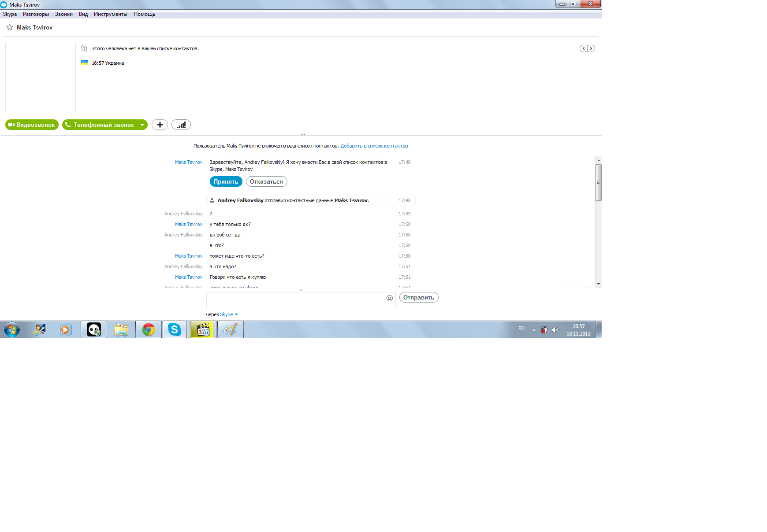767x532 pixels.
Task: Click Добавить в список контактов link
Action: coord(374,146)
